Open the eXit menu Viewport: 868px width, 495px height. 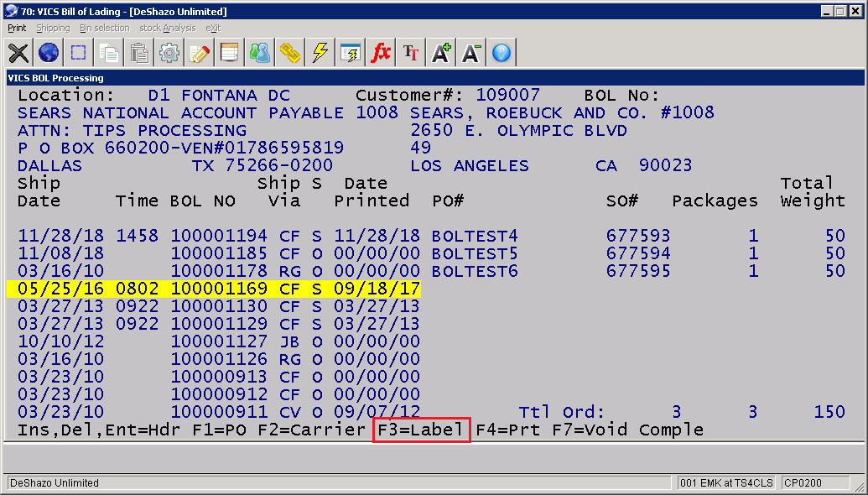click(x=213, y=28)
